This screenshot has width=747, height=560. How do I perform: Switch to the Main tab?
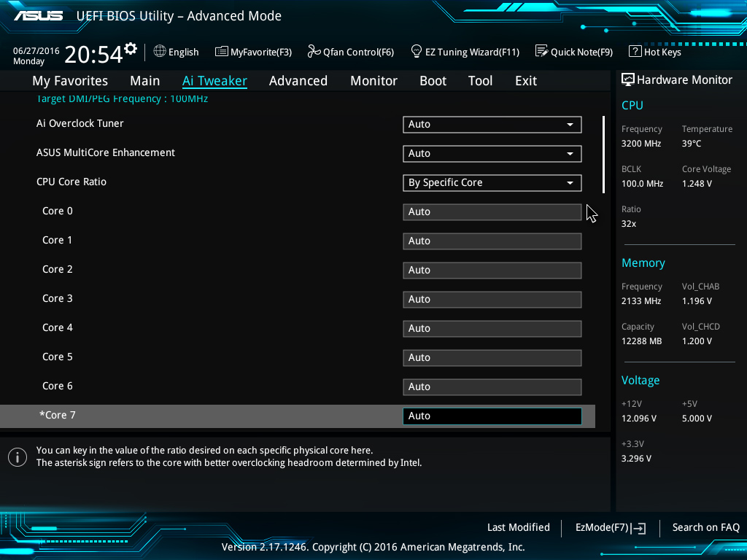[x=145, y=81]
